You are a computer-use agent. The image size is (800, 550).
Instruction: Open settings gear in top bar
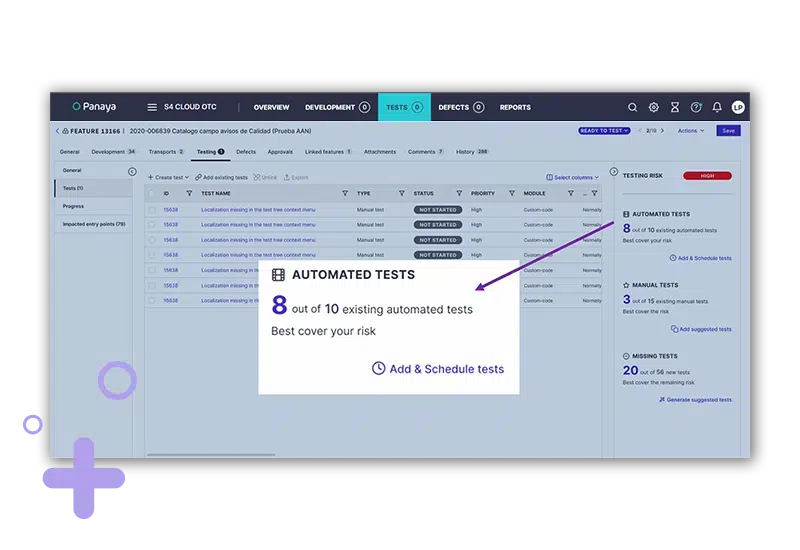[654, 107]
